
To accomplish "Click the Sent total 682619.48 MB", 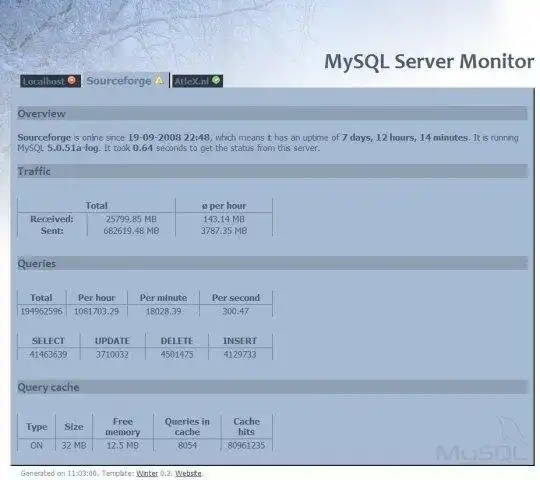I will (131, 231).
